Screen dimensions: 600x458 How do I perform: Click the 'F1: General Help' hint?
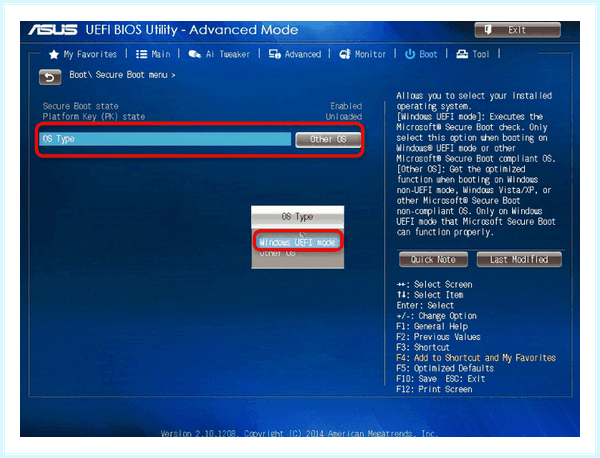432,326
